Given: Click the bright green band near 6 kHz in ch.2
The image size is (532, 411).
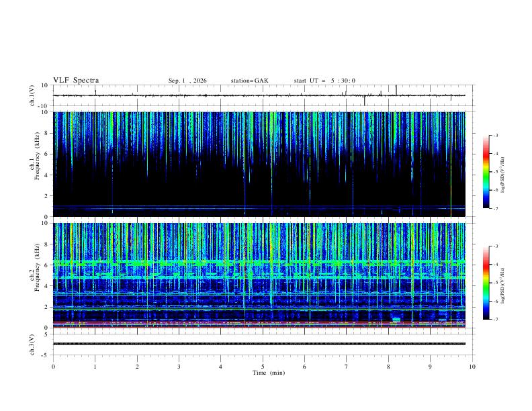Looking at the screenshot, I should tap(259, 263).
